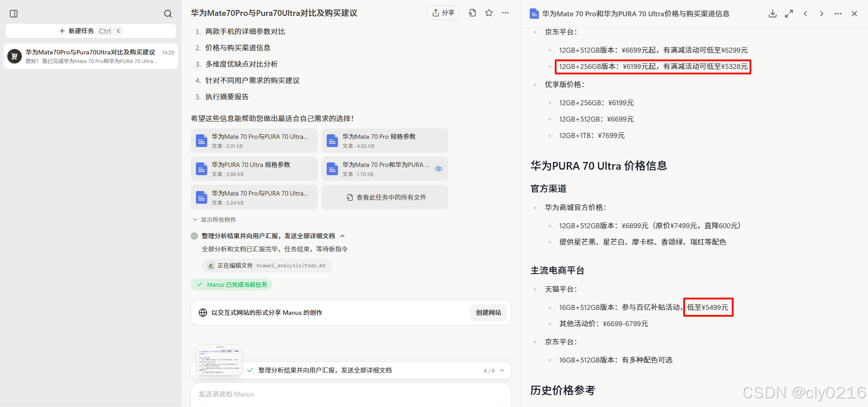Open the huawei_analysis/todo.md editing chip

267,265
